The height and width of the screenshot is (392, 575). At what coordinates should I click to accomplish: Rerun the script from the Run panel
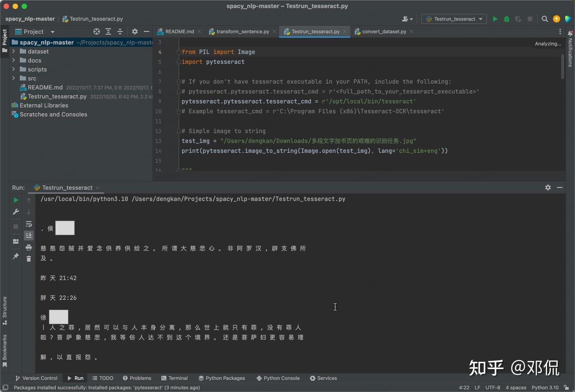coord(16,200)
